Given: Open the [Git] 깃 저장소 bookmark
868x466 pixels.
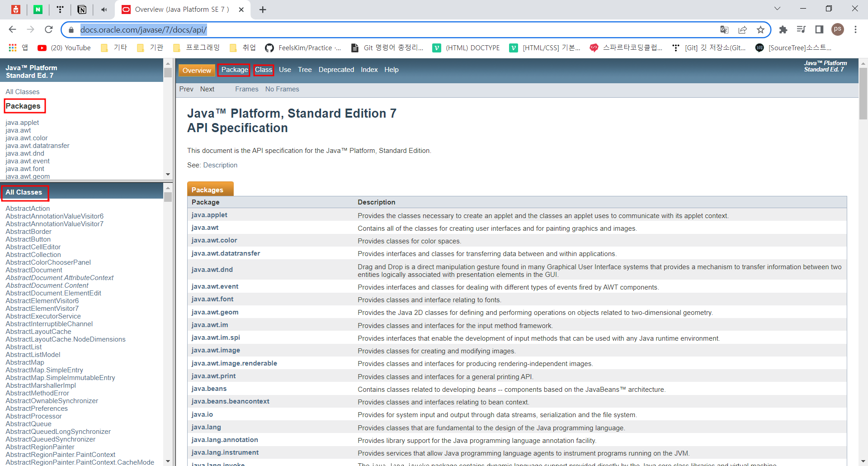Looking at the screenshot, I should (x=709, y=48).
